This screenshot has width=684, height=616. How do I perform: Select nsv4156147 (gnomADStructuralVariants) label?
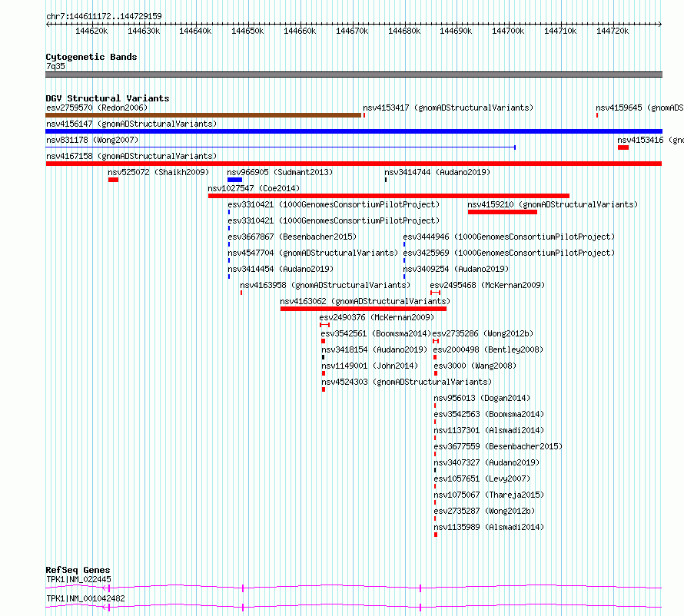coord(131,124)
